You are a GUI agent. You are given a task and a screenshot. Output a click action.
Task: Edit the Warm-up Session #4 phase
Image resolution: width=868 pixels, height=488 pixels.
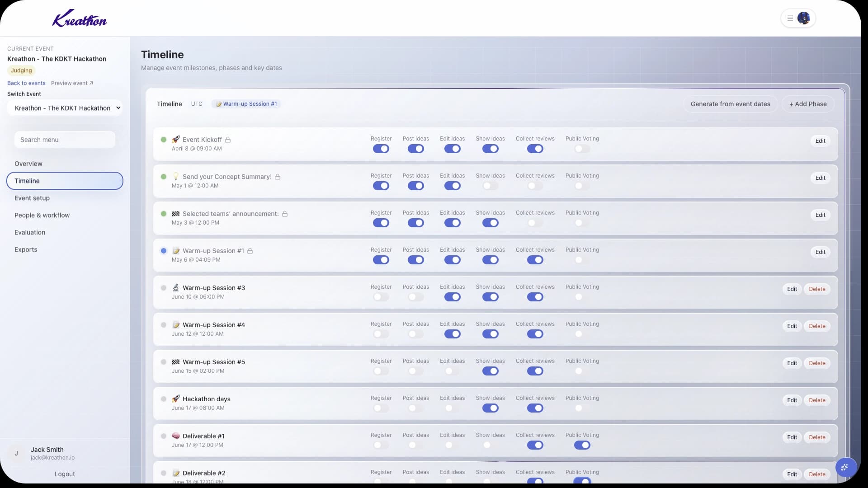point(792,326)
